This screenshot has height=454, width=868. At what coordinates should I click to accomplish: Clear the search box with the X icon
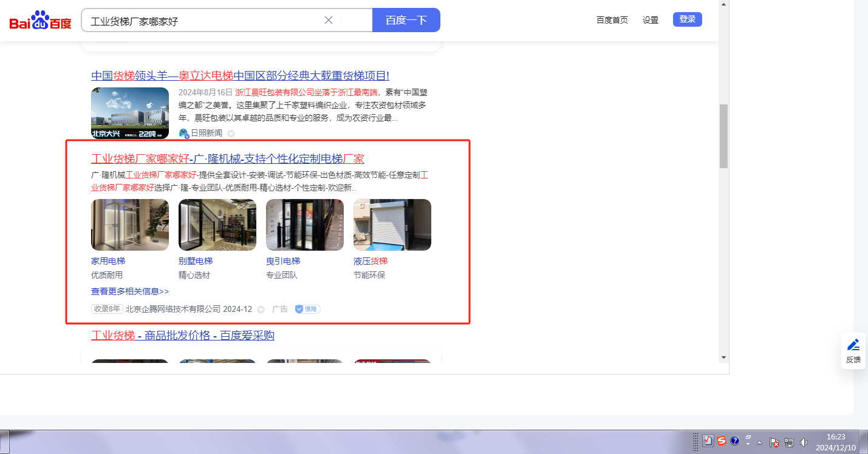coord(329,20)
